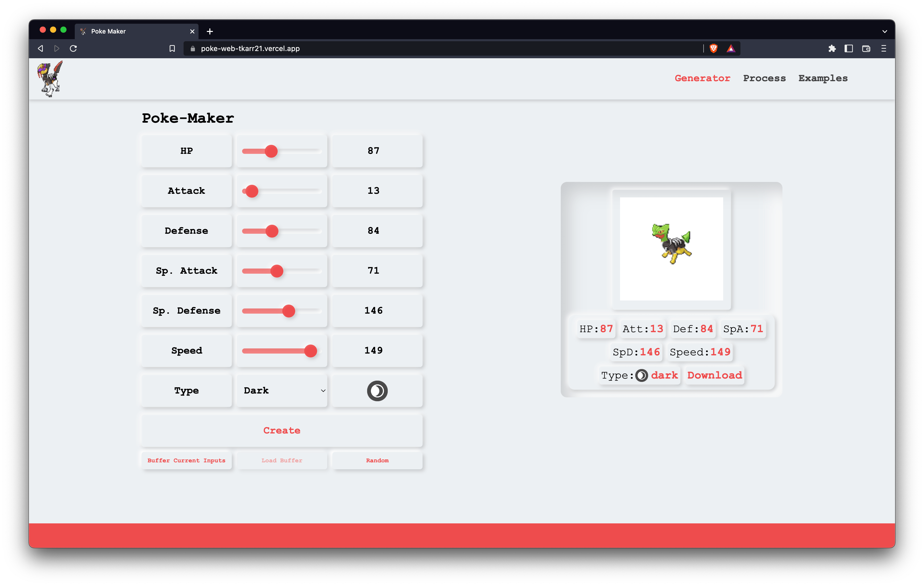Open the Brave Wallet icon
The width and height of the screenshot is (924, 586).
pyautogui.click(x=866, y=48)
